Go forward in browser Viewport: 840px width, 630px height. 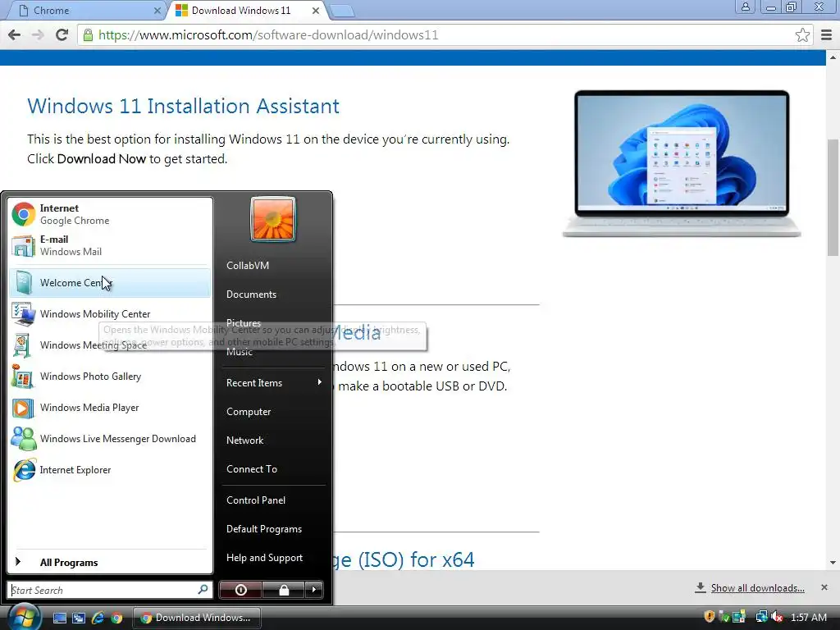click(x=38, y=34)
